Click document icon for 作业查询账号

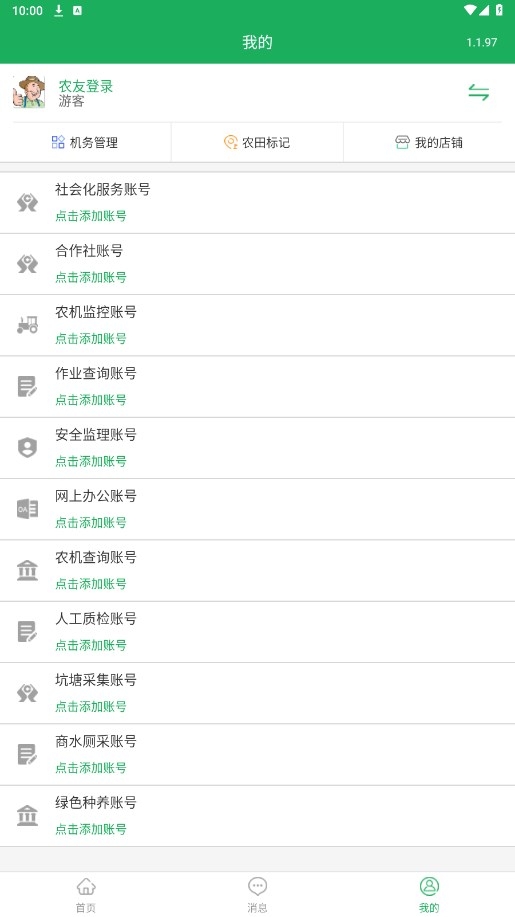pos(27,387)
